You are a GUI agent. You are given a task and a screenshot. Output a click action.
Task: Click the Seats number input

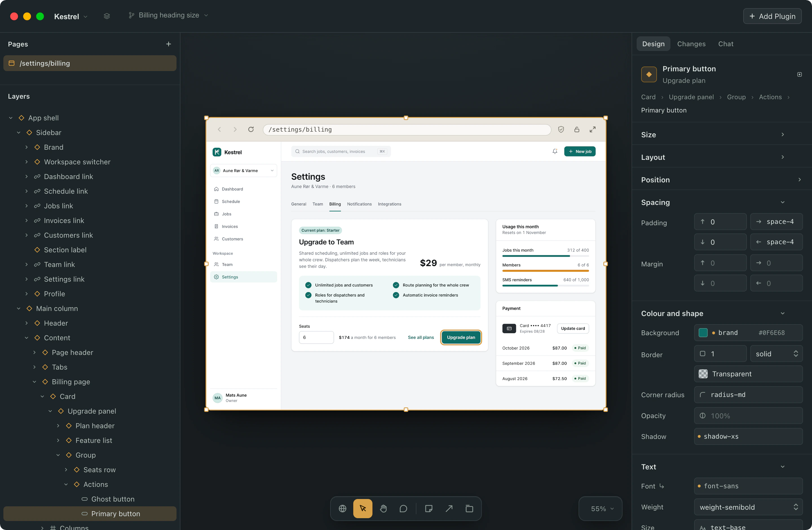(x=316, y=337)
